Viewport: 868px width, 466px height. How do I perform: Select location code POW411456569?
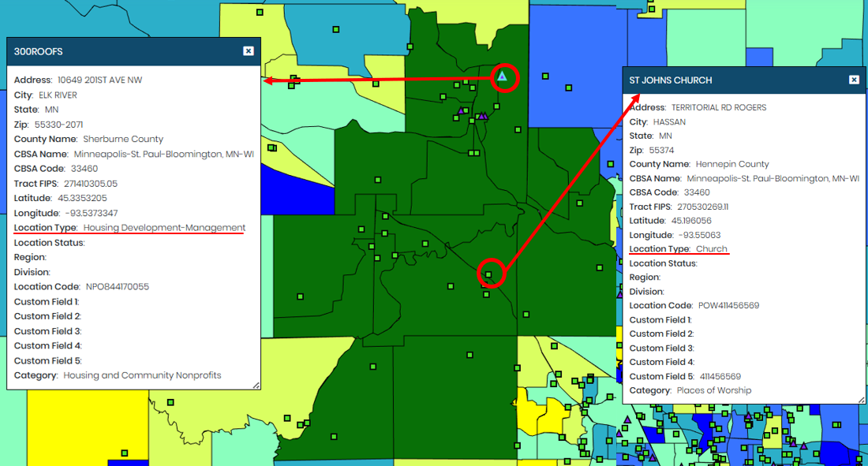click(728, 305)
